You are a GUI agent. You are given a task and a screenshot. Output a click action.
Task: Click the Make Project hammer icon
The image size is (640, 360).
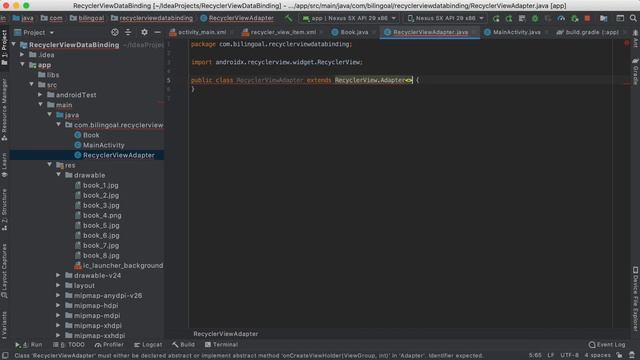289,18
